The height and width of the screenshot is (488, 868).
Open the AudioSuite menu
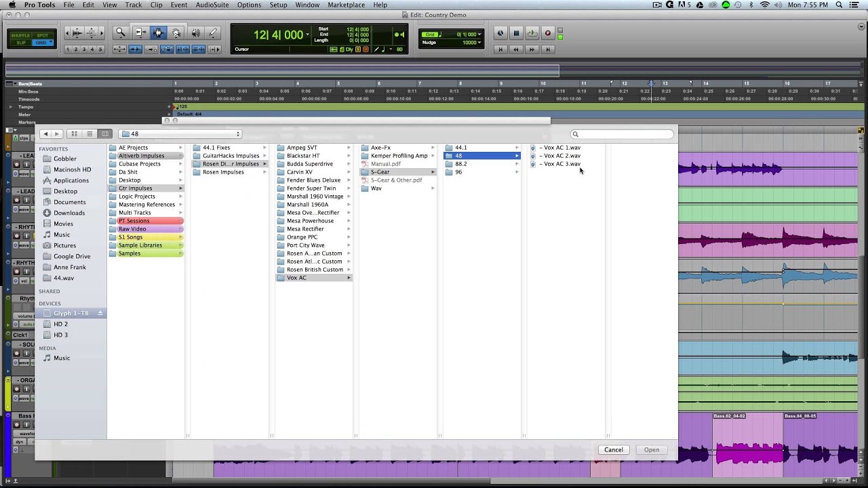212,5
